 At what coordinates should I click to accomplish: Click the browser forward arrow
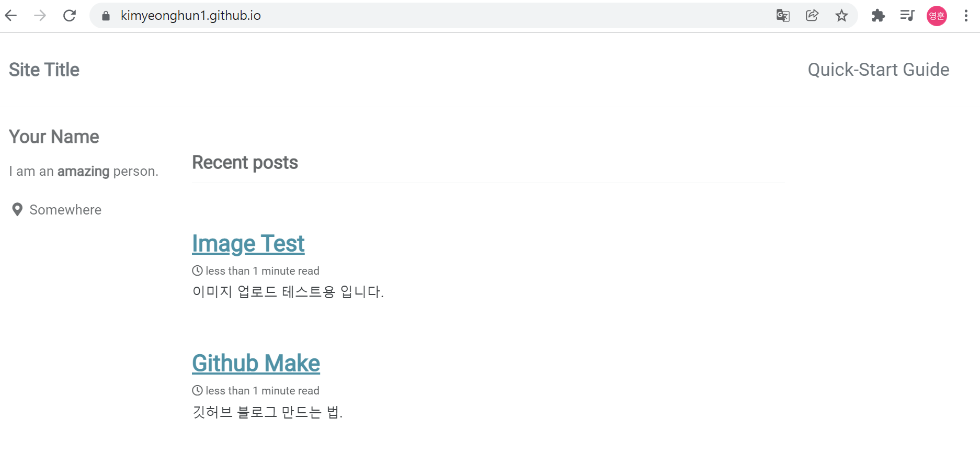tap(40, 16)
